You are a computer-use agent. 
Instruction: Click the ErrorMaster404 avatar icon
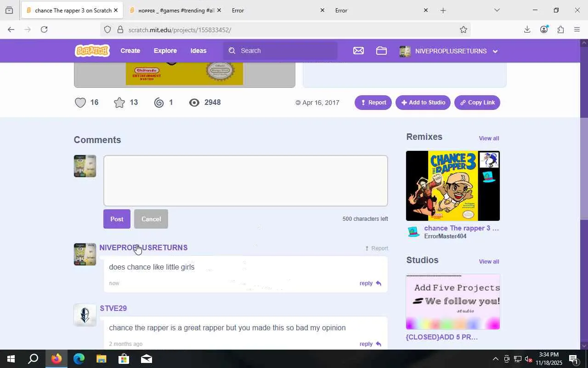(413, 232)
